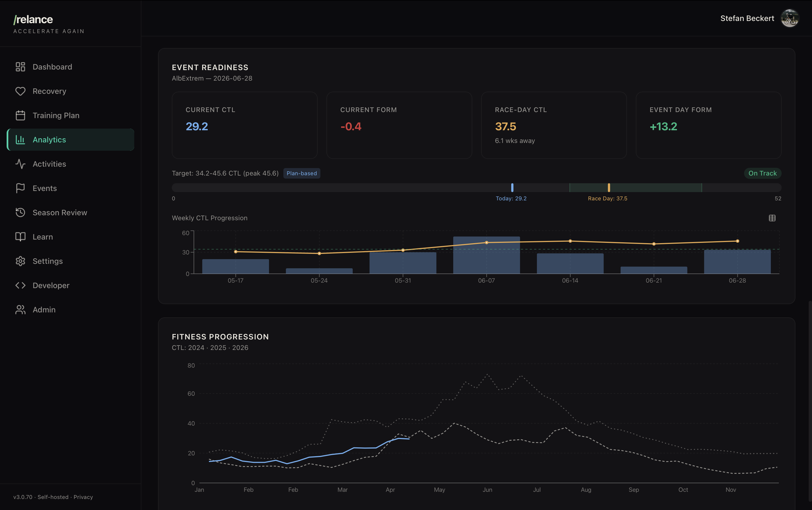Viewport: 812px width, 510px height.
Task: Click the Settings gear icon
Action: tap(20, 261)
